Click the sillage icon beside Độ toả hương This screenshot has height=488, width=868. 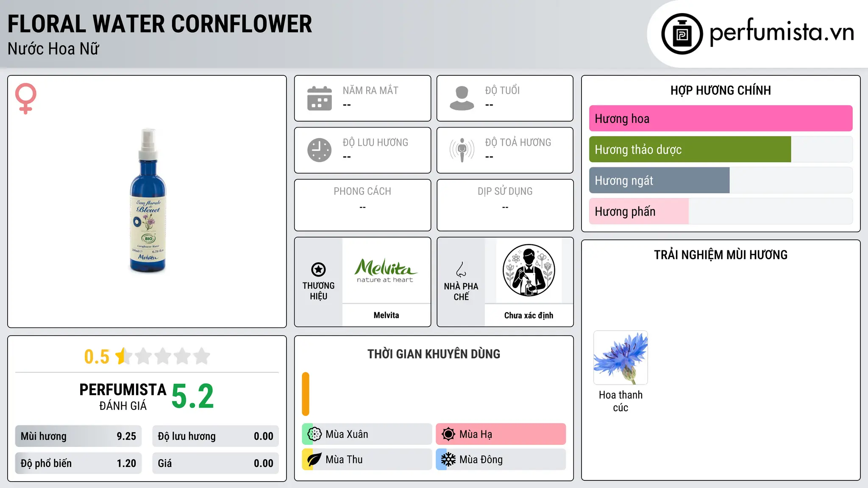pyautogui.click(x=462, y=150)
